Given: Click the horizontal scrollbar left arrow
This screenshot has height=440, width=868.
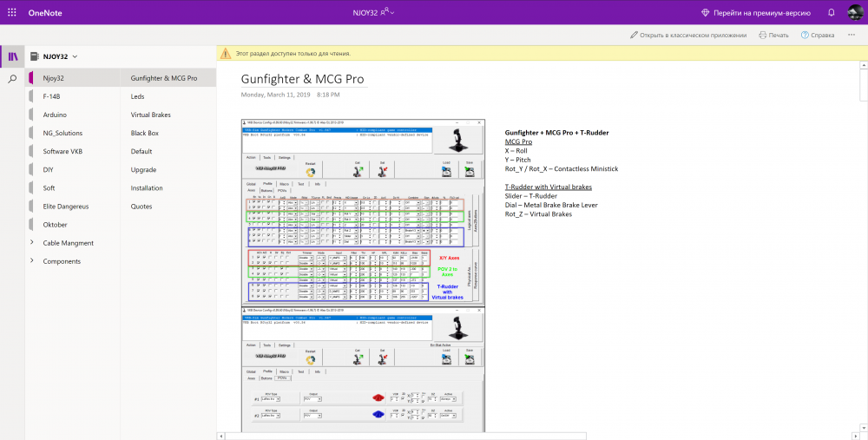Looking at the screenshot, I should pyautogui.click(x=220, y=437).
